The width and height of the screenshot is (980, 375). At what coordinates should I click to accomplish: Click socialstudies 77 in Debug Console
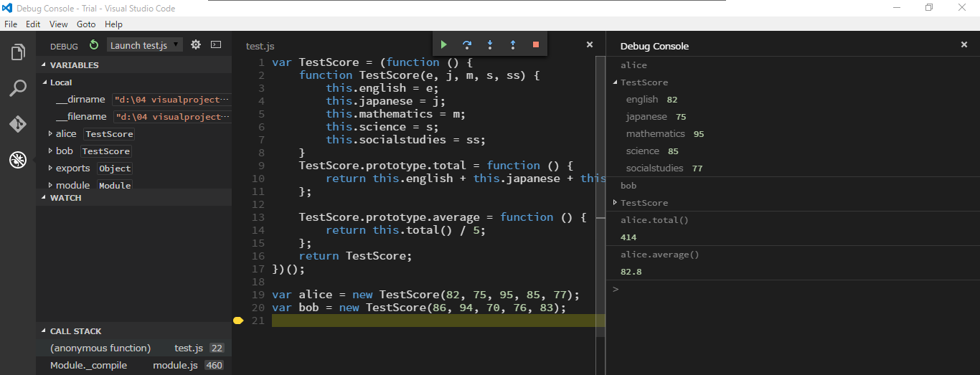[x=664, y=168]
